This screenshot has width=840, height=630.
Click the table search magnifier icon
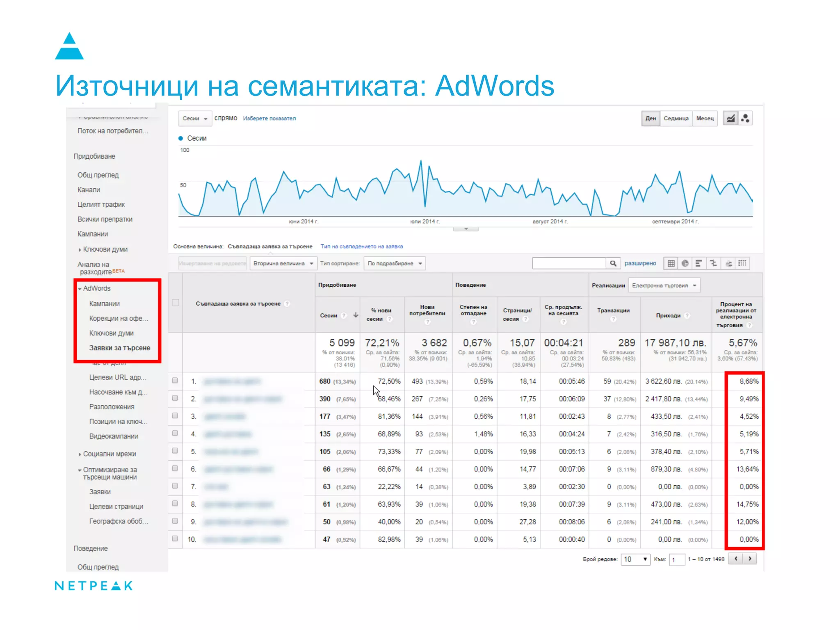tap(613, 263)
